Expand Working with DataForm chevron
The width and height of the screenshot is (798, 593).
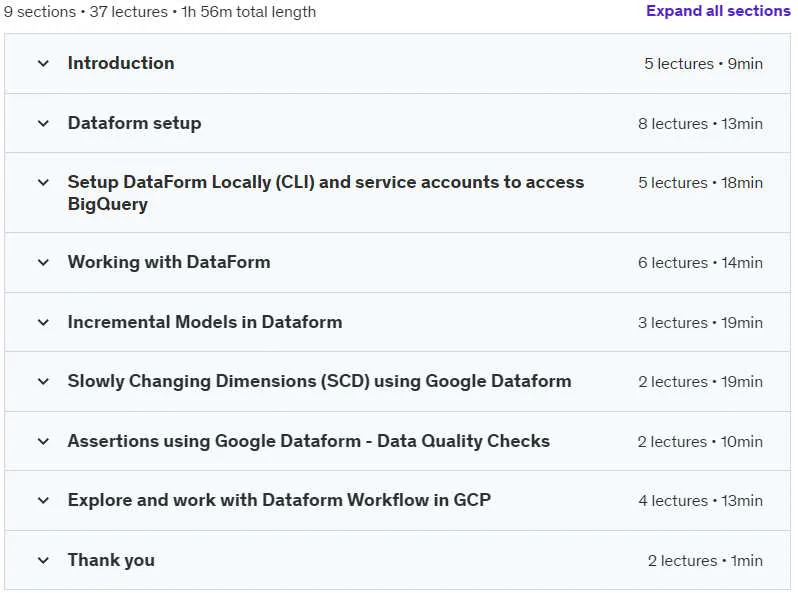(43, 263)
